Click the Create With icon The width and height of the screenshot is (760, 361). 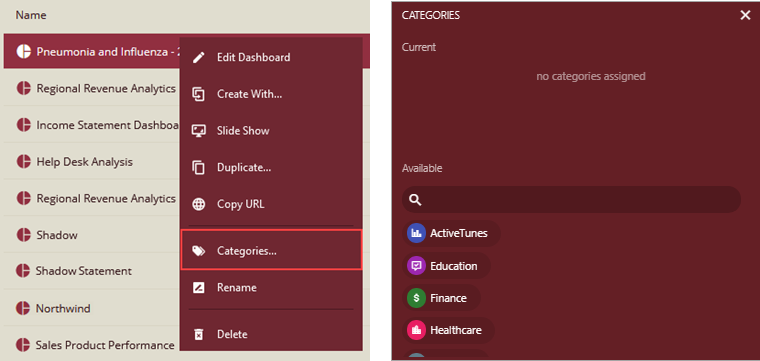[199, 94]
